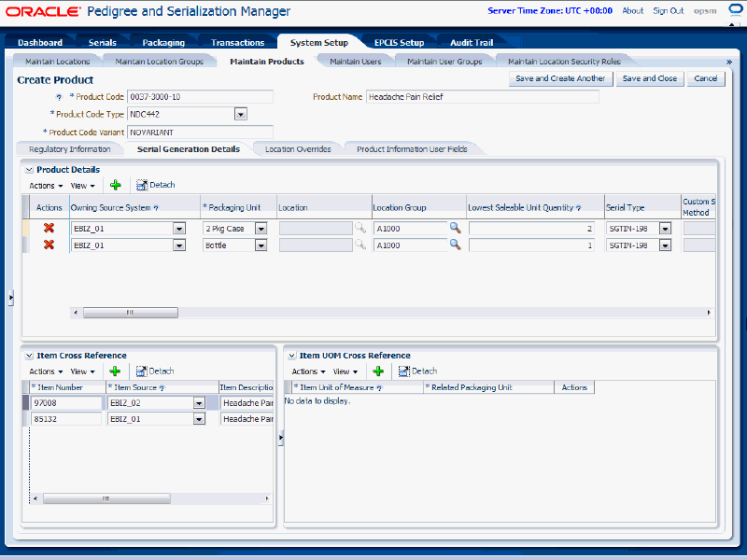Screen dimensions: 747x560
Task: Click the Product Name input field
Action: point(482,97)
